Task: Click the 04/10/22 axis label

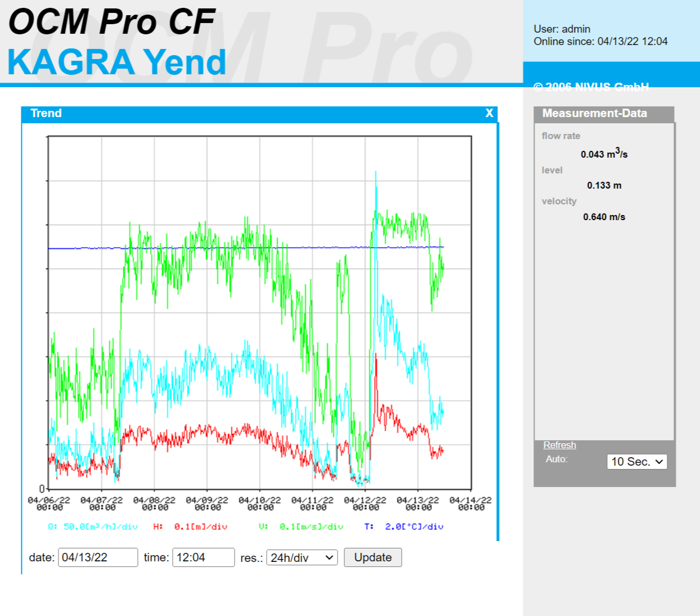Action: tap(259, 503)
